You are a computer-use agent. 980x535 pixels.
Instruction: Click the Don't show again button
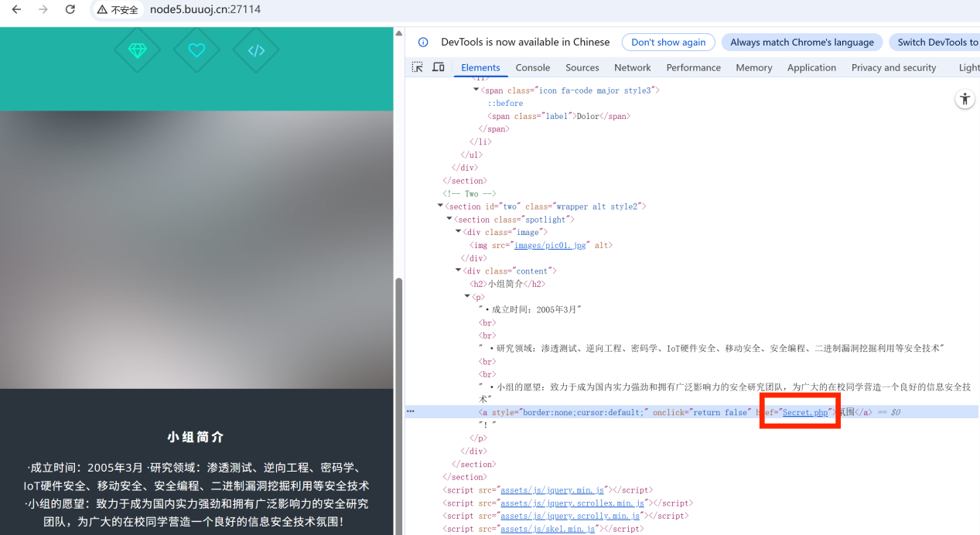pos(668,43)
